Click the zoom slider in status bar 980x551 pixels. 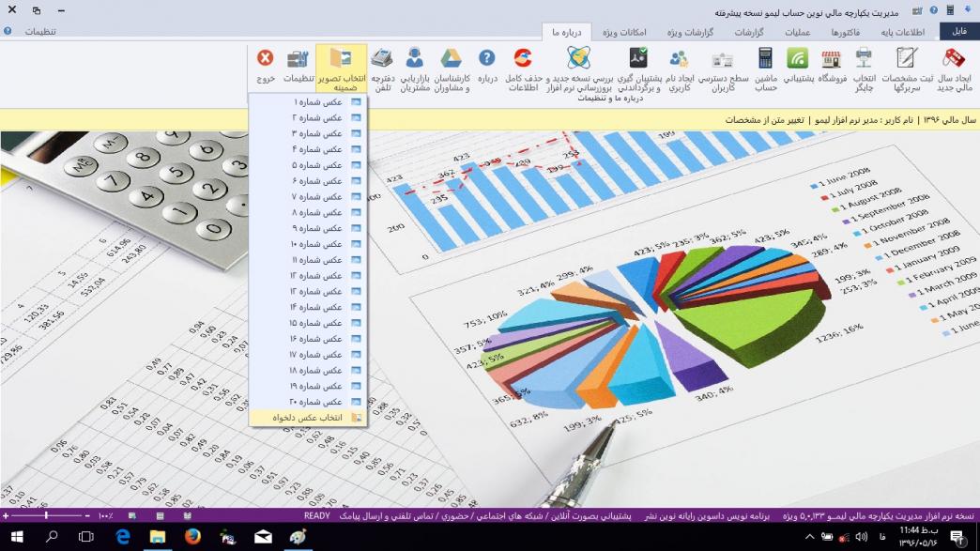point(47,516)
